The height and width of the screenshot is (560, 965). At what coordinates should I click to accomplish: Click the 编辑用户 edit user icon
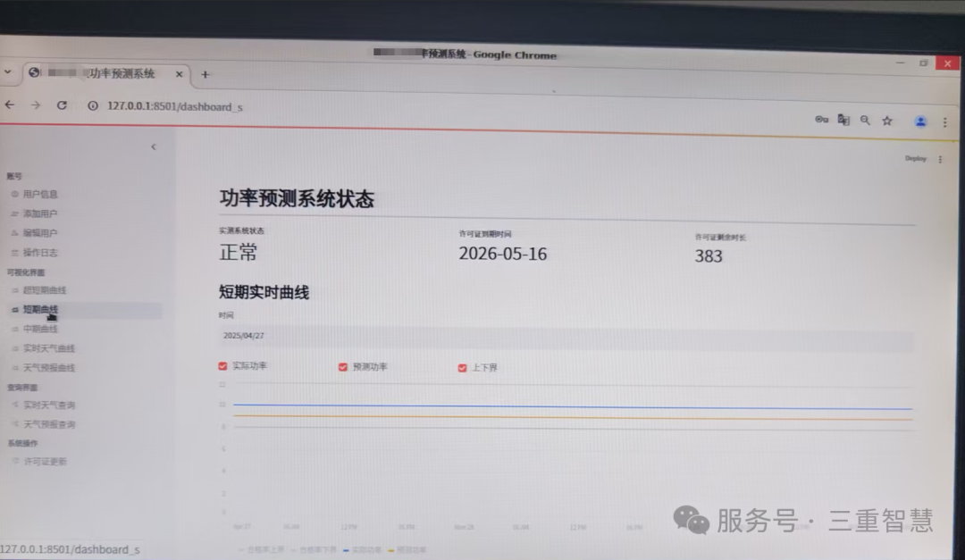(x=15, y=233)
